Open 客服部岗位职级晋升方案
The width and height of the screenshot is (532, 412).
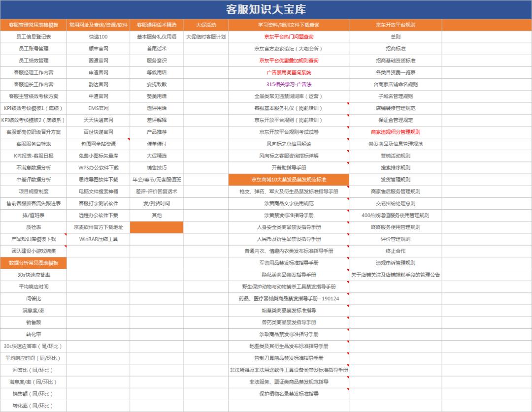[33, 132]
